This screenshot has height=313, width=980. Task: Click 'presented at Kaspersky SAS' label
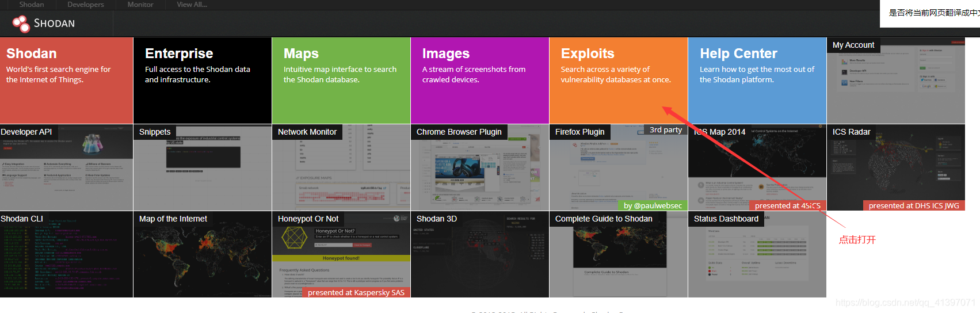[x=356, y=292]
